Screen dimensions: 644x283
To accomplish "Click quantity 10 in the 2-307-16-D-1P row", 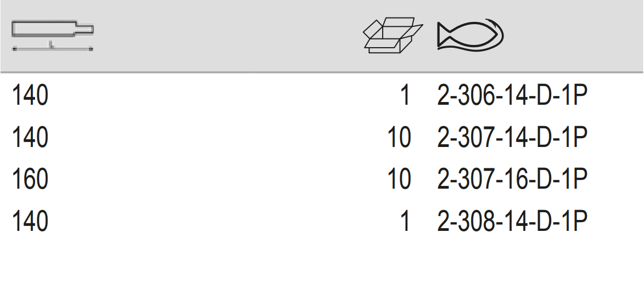I will tap(399, 179).
